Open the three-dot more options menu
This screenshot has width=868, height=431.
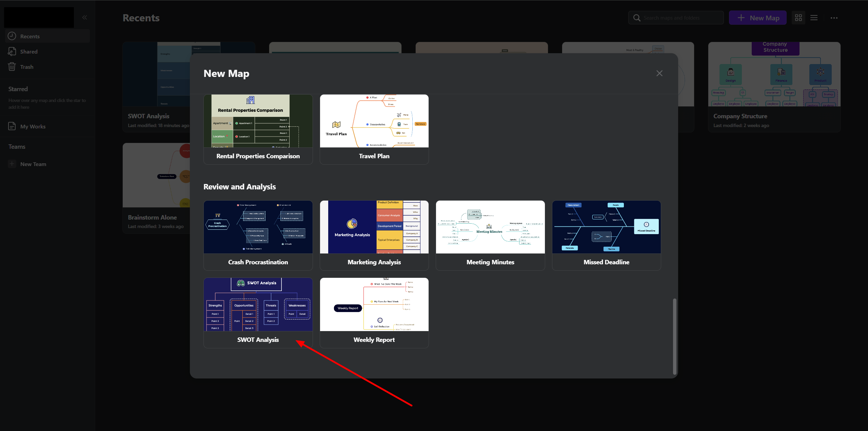click(834, 18)
